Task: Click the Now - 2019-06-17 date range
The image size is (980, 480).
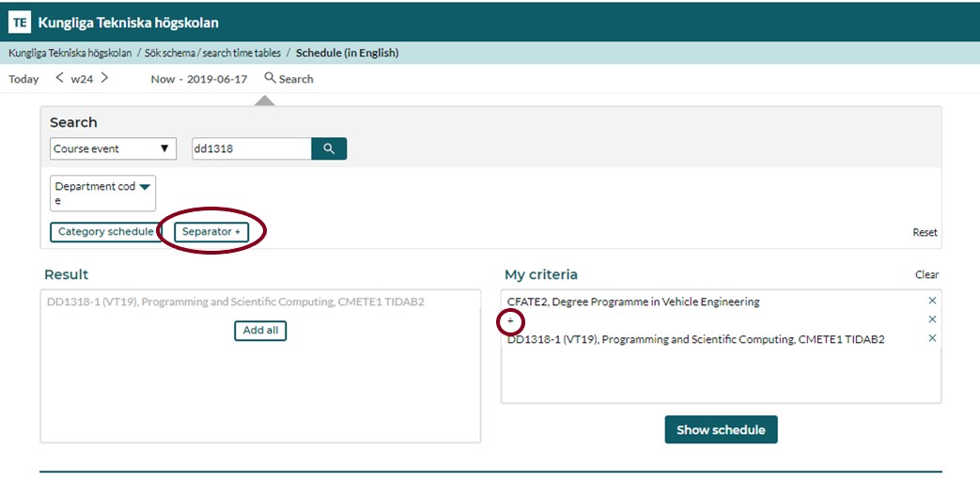Action: tap(199, 80)
